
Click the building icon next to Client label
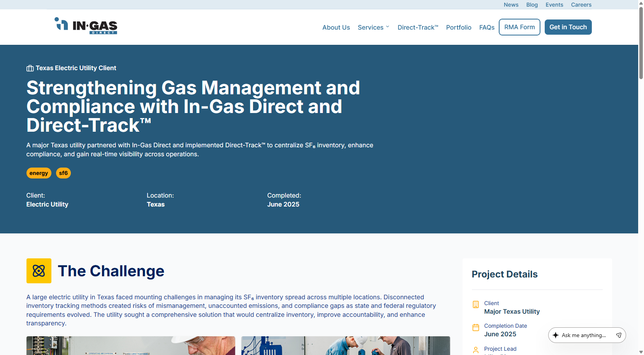click(476, 304)
